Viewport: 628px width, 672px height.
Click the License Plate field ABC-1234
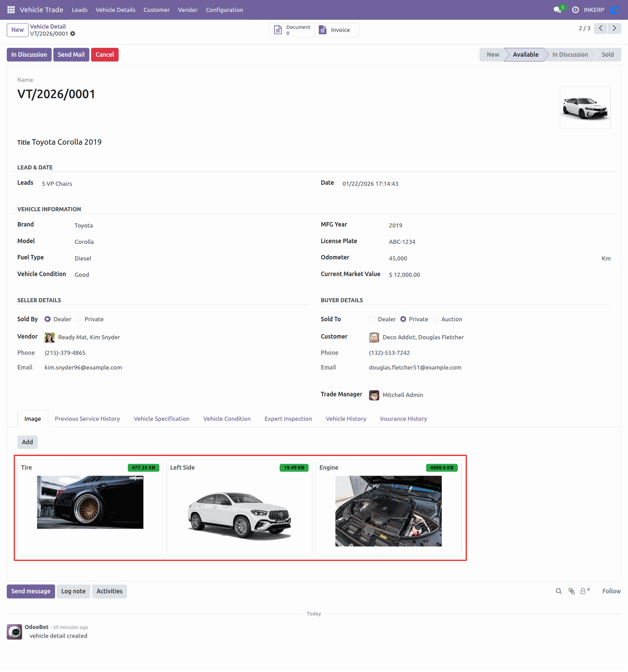click(402, 242)
